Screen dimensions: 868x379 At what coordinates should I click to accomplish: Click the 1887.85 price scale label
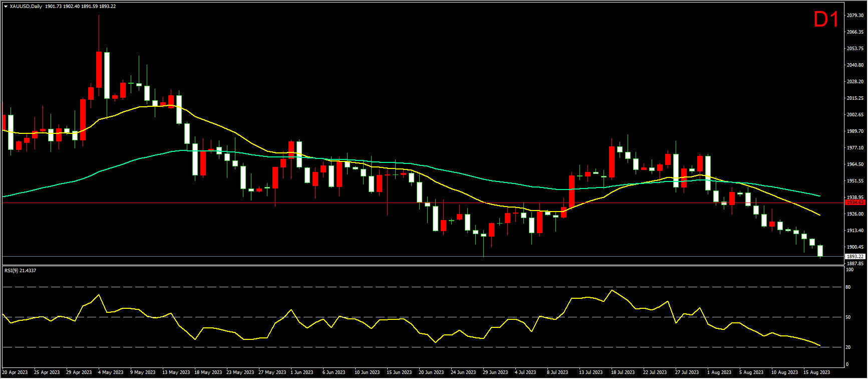click(x=855, y=264)
